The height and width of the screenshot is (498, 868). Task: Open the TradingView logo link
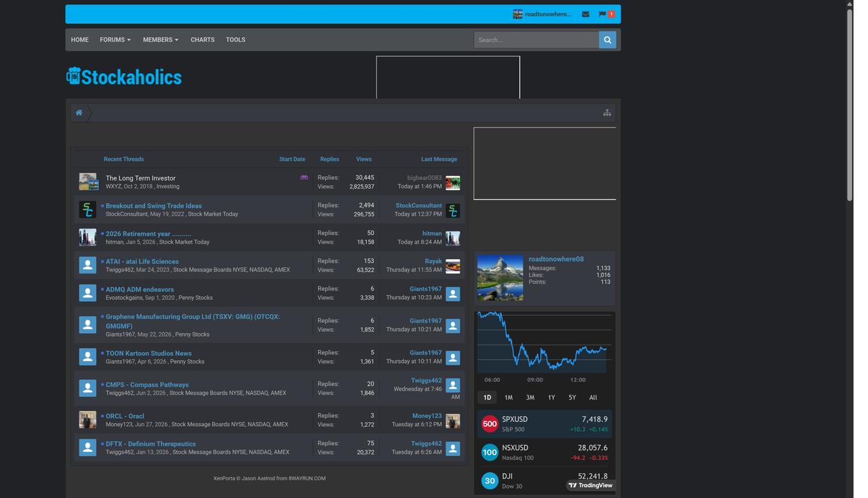pyautogui.click(x=591, y=485)
